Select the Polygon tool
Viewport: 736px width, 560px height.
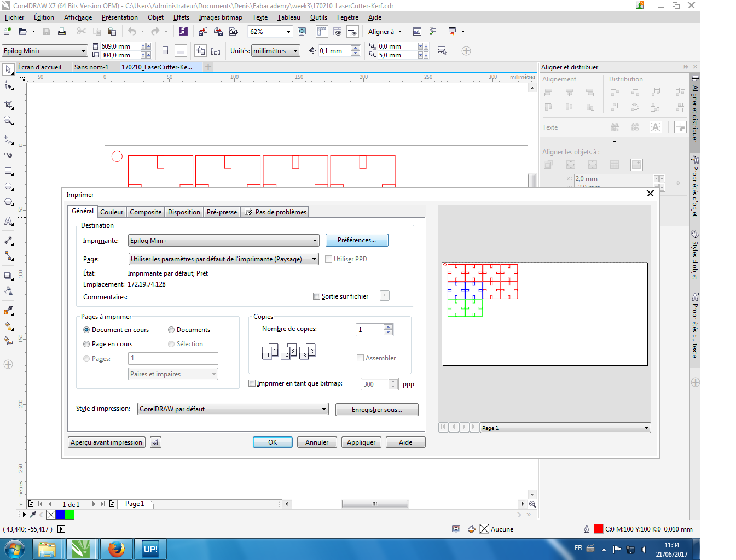point(8,202)
